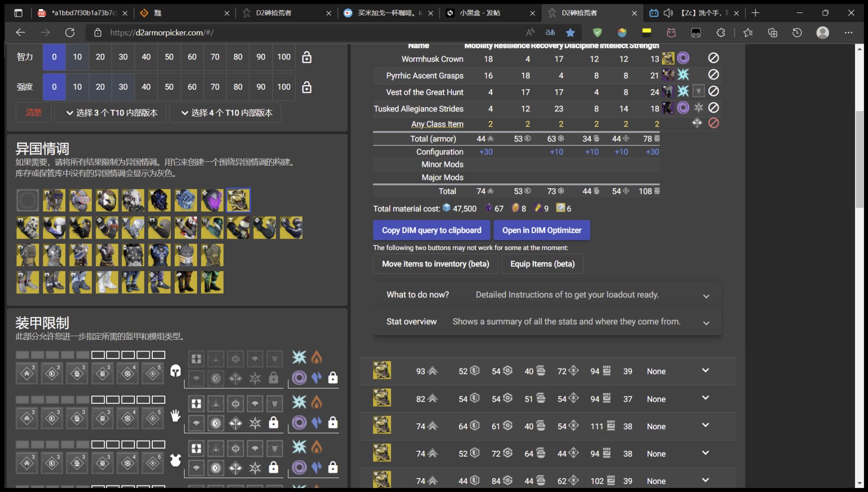Toggle element lock in chest restriction row
The width and height of the screenshot is (868, 492).
point(333,468)
